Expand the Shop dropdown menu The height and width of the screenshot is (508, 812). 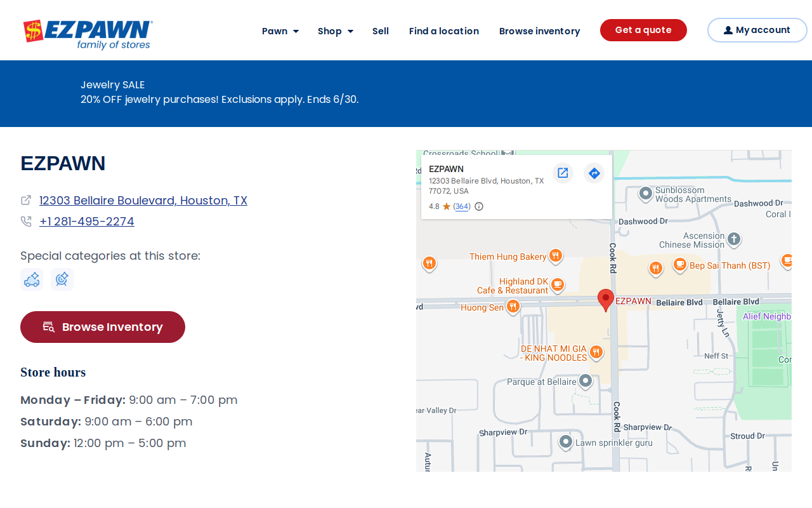(336, 30)
